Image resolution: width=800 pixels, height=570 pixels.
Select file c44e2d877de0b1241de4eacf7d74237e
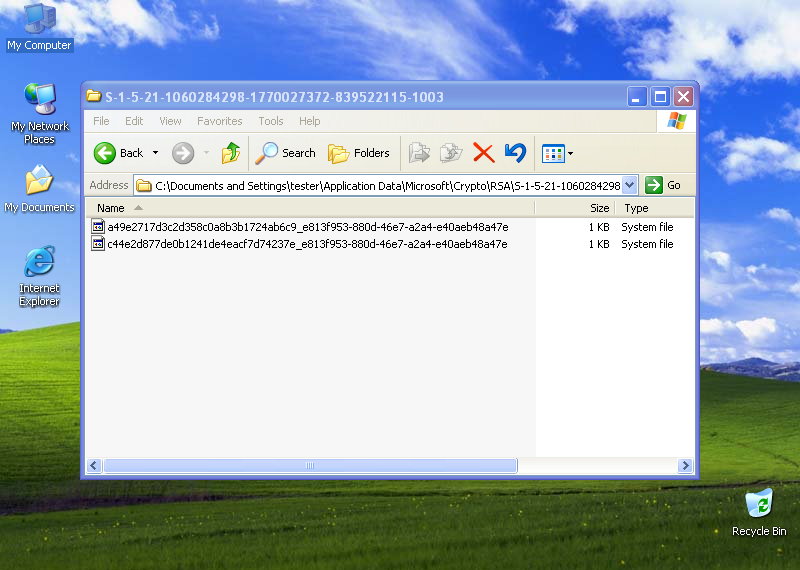307,244
